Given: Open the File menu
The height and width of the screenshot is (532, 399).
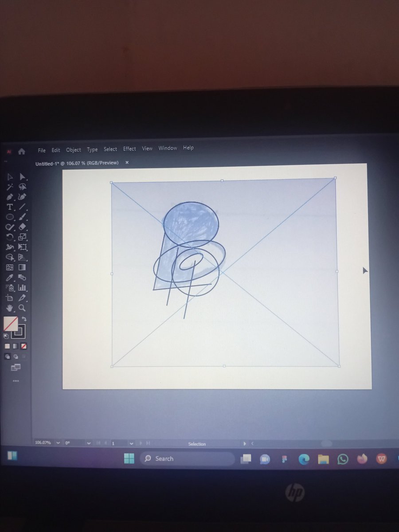Looking at the screenshot, I should [x=42, y=150].
